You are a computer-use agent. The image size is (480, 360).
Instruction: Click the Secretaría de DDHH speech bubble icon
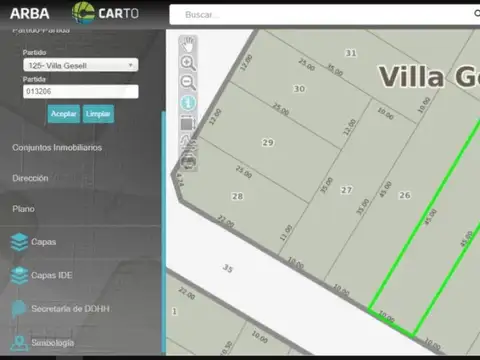tap(19, 308)
